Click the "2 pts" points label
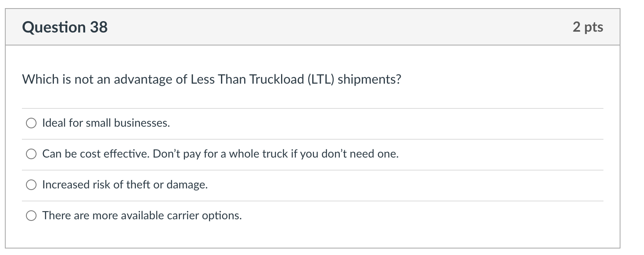644x255 pixels. pyautogui.click(x=588, y=27)
